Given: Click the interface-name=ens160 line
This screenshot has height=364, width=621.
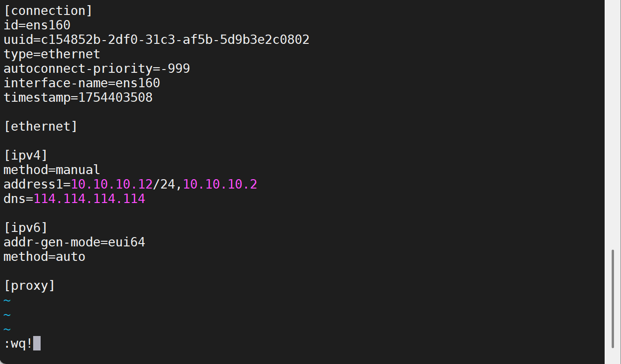Looking at the screenshot, I should pos(82,83).
